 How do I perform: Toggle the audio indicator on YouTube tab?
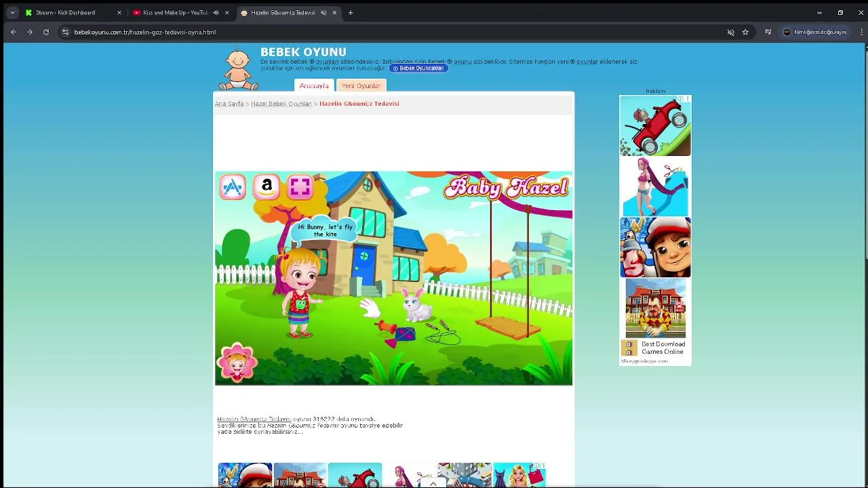[x=216, y=12]
